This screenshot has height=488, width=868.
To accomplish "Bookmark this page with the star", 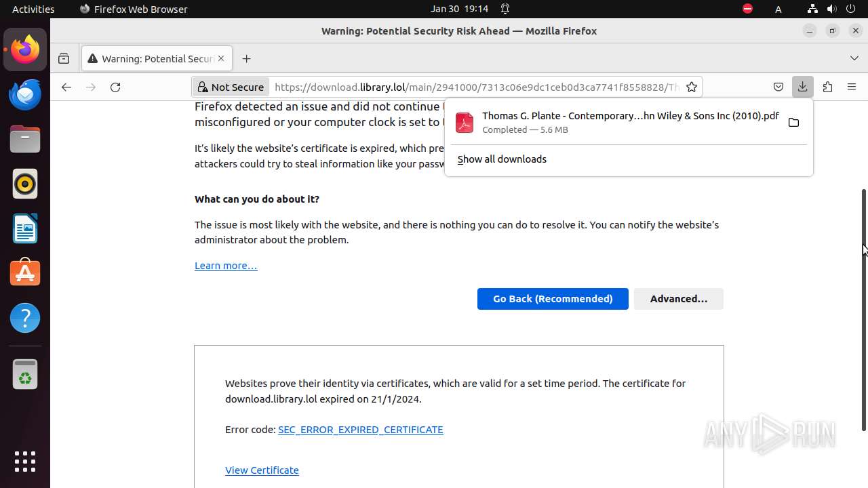I will tap(691, 87).
